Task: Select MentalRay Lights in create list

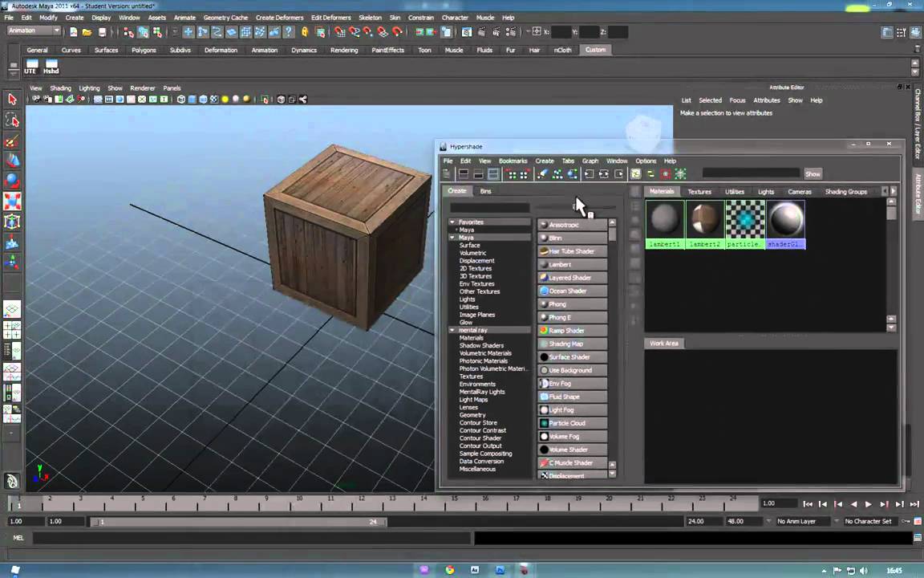Action: click(x=482, y=392)
